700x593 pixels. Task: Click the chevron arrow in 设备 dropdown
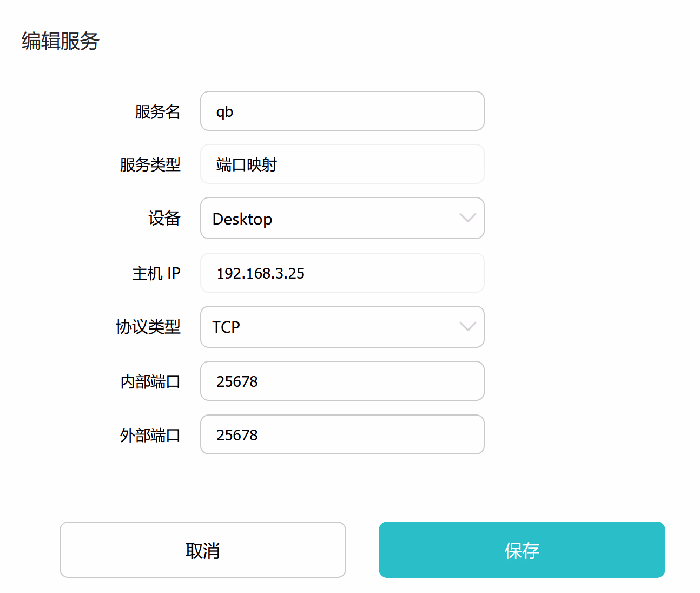point(467,218)
